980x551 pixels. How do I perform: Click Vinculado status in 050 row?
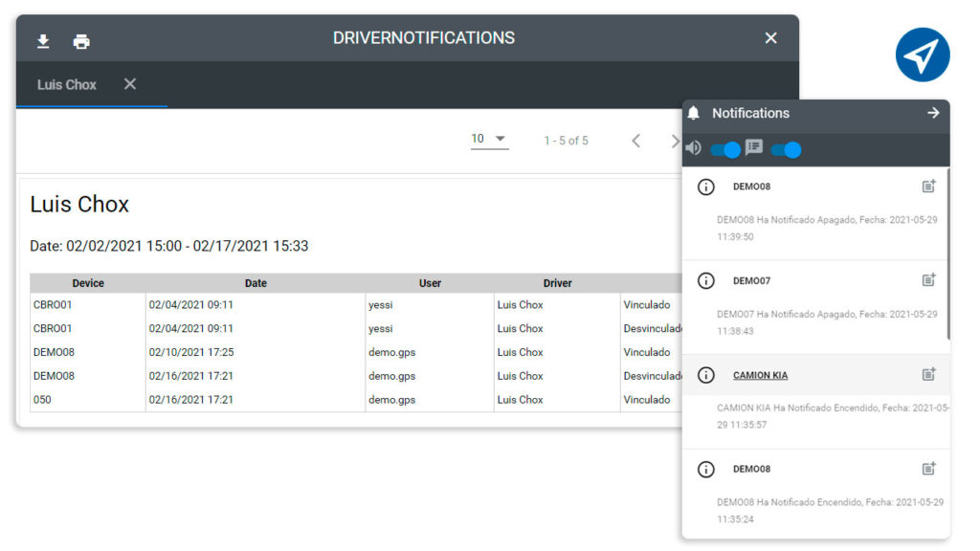pos(646,400)
